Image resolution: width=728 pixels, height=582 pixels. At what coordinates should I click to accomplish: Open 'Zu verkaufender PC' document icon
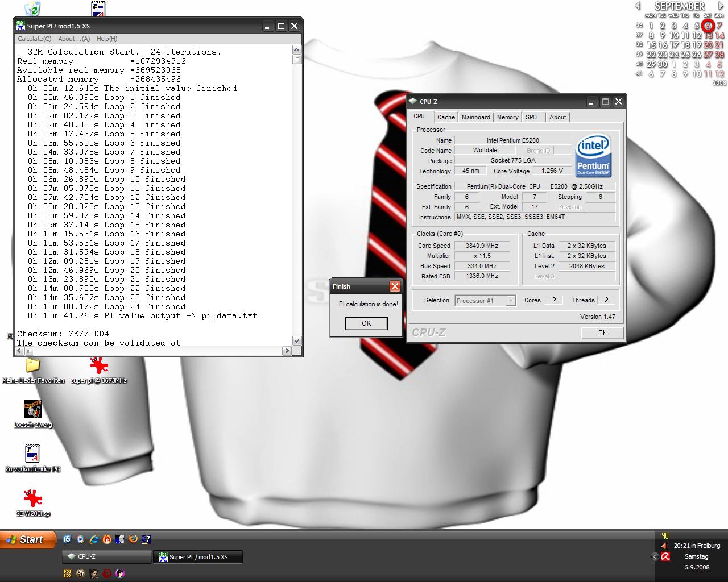pos(33,454)
